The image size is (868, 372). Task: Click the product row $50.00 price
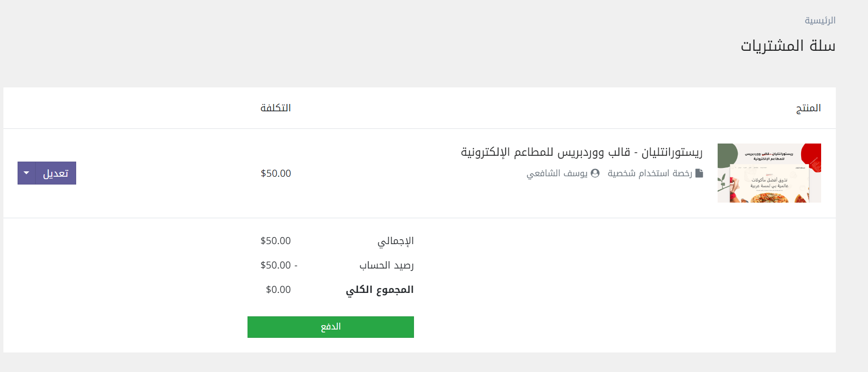[276, 173]
